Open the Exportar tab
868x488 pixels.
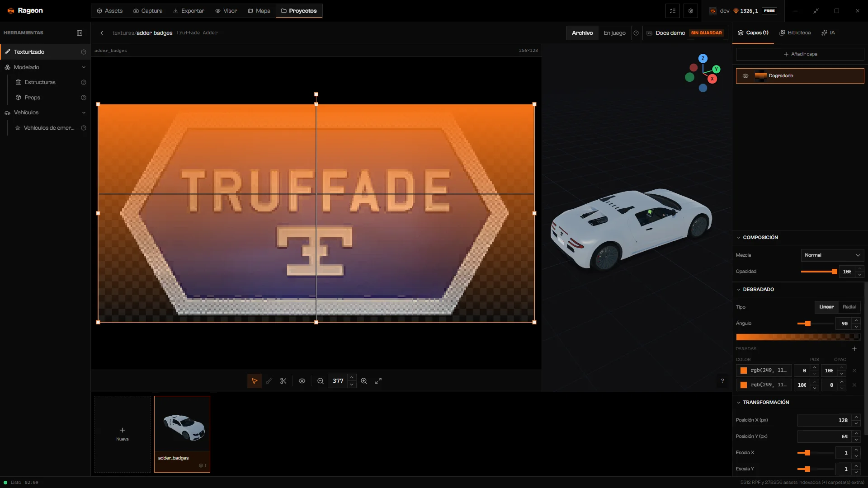click(x=189, y=11)
